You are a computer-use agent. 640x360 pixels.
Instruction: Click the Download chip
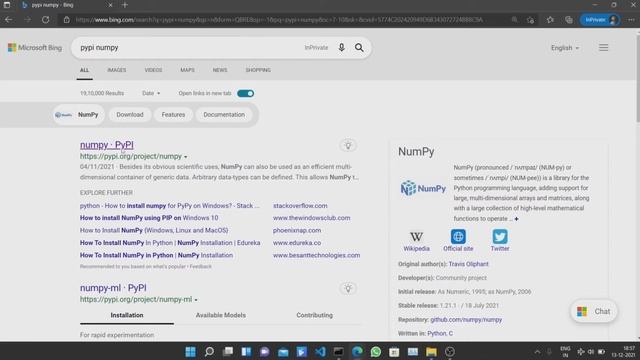(x=130, y=115)
